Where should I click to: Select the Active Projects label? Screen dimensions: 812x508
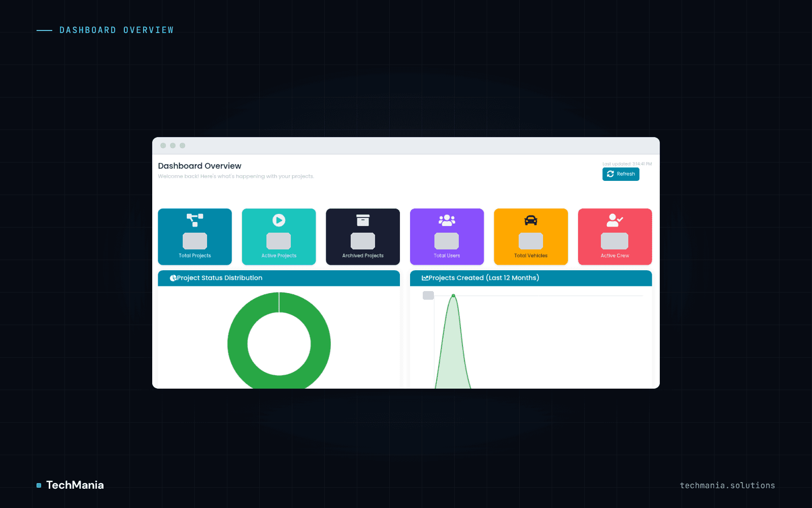point(279,256)
